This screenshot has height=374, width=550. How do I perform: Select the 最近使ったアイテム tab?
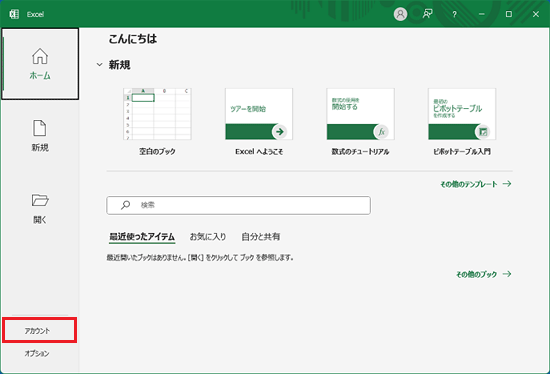[142, 237]
